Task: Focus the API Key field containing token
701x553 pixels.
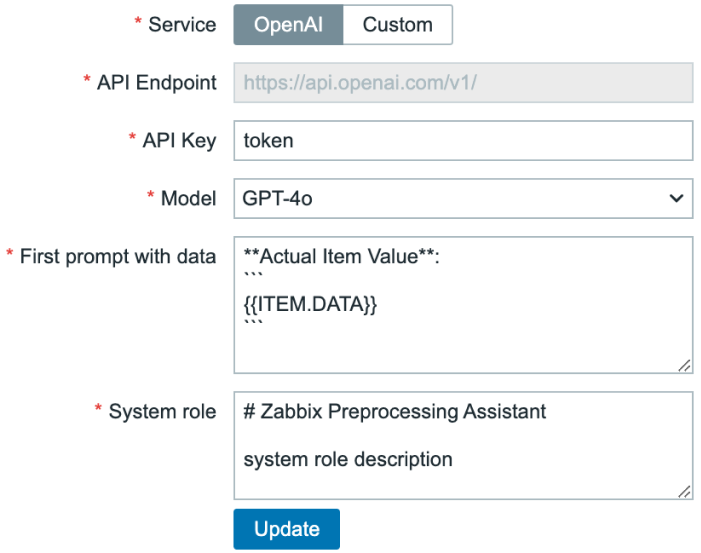Action: (463, 141)
